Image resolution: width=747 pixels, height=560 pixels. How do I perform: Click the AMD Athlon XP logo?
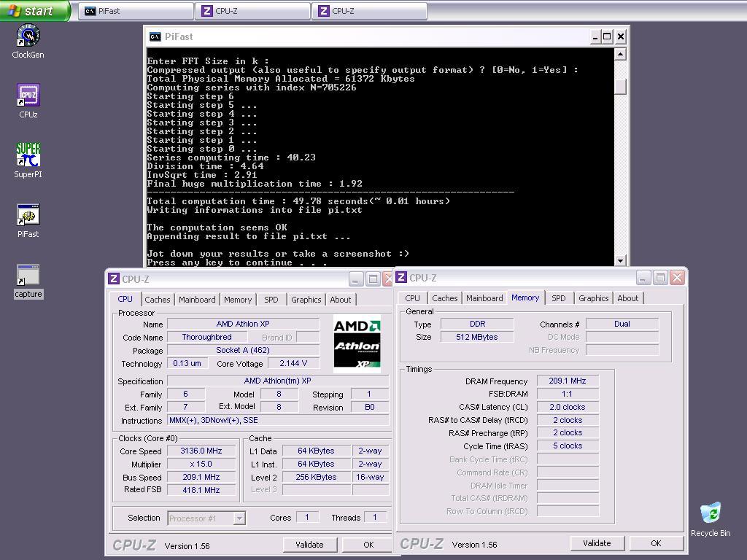(x=356, y=343)
